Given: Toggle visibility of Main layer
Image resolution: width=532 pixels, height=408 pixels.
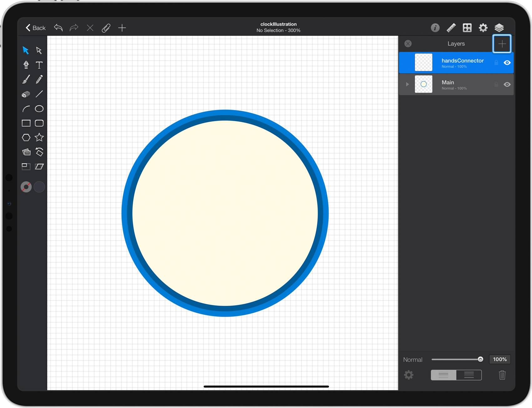Looking at the screenshot, I should click(507, 84).
